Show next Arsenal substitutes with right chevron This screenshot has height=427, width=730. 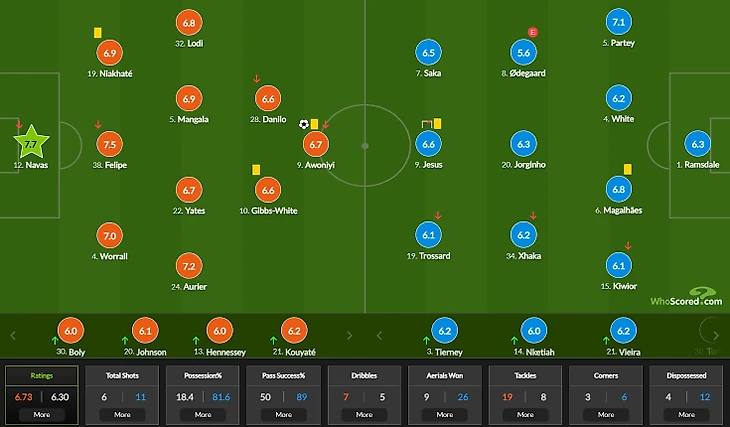click(x=716, y=335)
